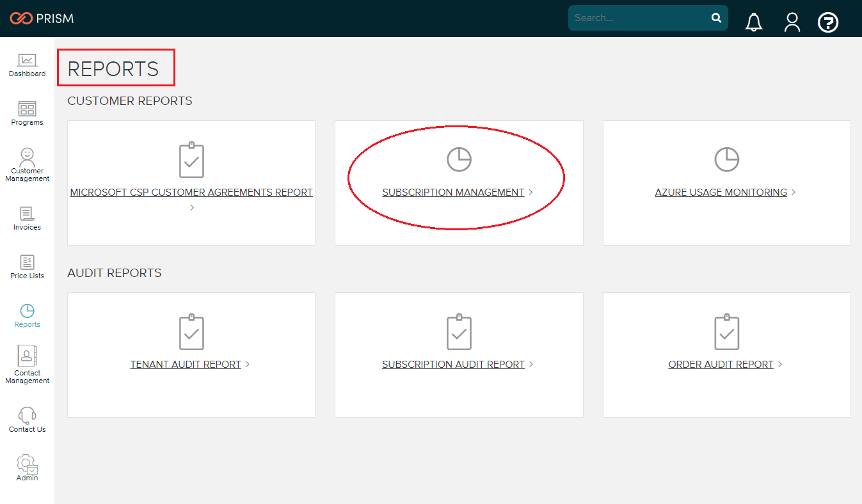Click the search magnifier button
Viewport: 862px width, 504px height.
click(x=716, y=18)
